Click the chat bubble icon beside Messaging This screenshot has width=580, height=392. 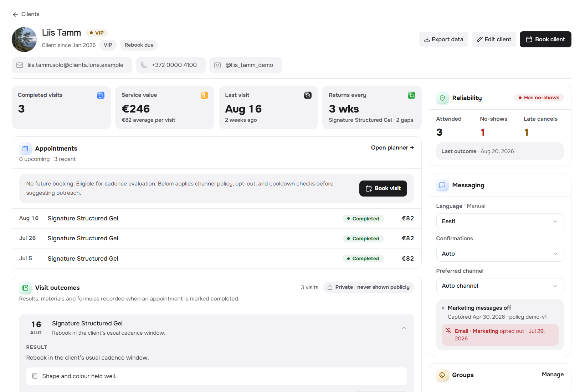point(442,185)
